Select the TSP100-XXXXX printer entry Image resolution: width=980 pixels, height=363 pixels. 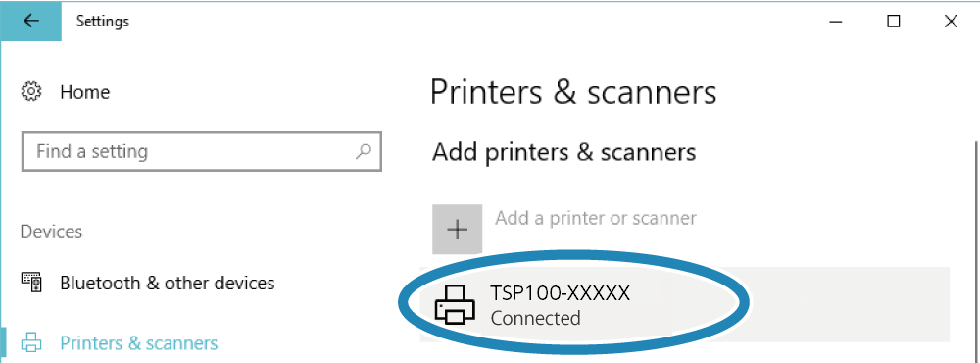[685, 304]
